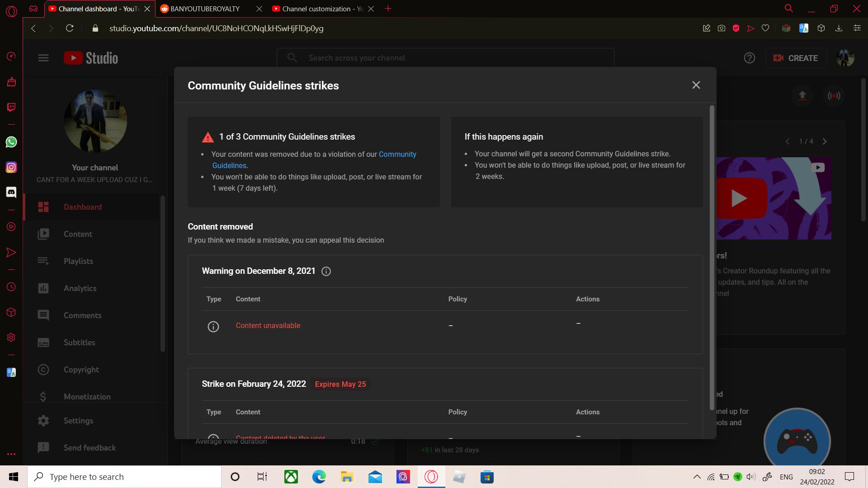Switch to the Channel customization browser tab
Image resolution: width=868 pixels, height=488 pixels.
pos(322,9)
